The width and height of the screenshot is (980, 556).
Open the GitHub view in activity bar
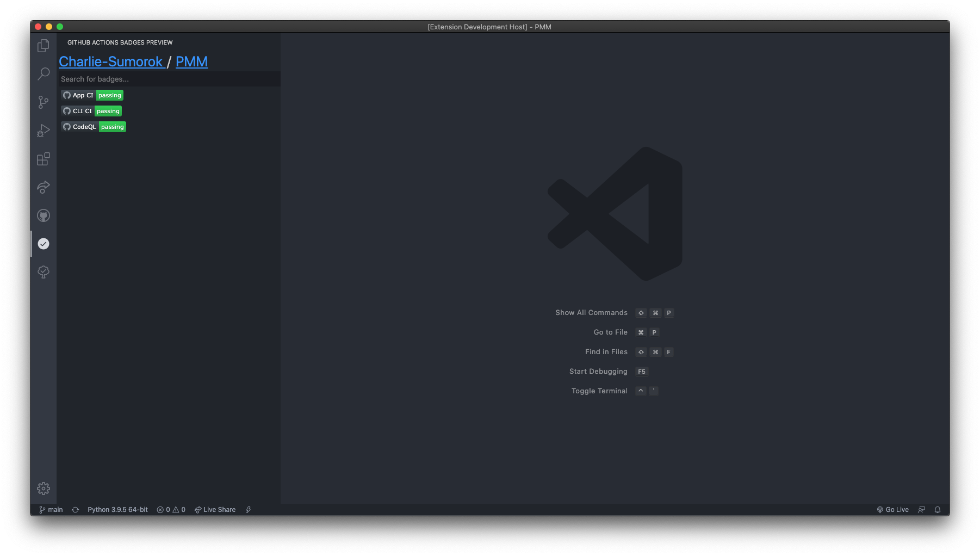(44, 215)
